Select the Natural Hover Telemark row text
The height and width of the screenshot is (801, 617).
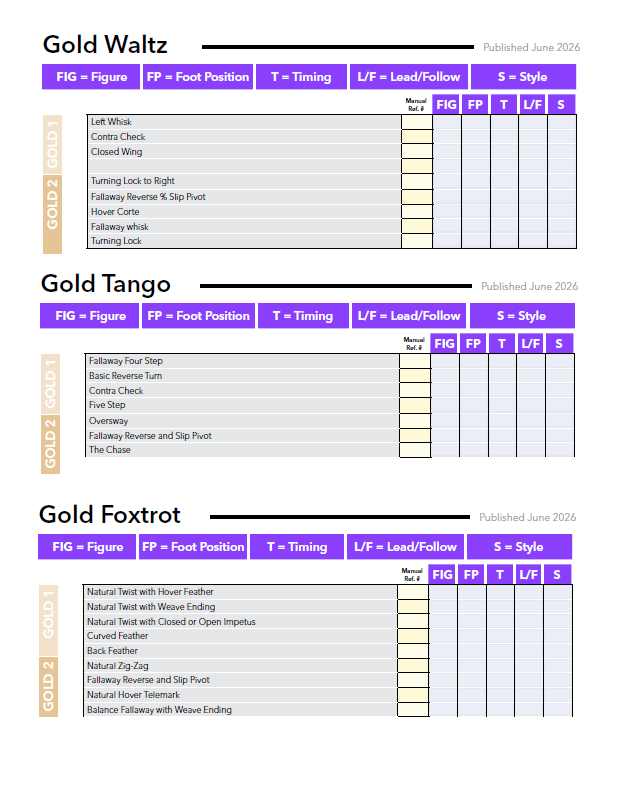coord(133,695)
